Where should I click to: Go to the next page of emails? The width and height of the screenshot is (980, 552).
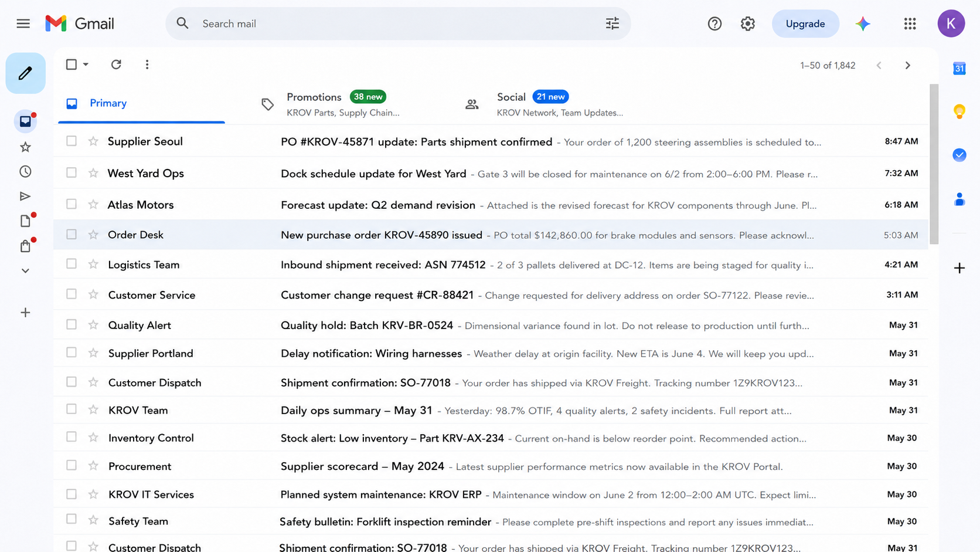pyautogui.click(x=907, y=65)
